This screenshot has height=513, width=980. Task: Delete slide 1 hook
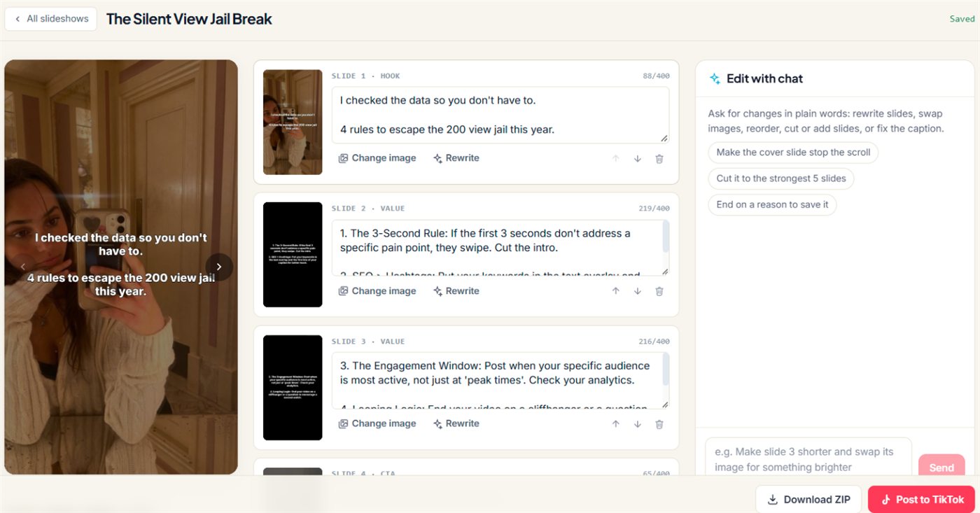(x=659, y=159)
